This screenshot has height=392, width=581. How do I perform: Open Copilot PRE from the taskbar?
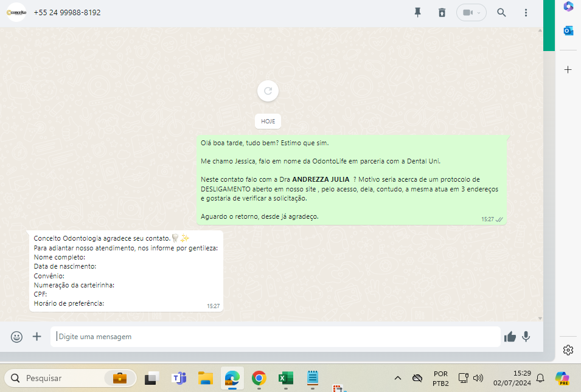(562, 378)
